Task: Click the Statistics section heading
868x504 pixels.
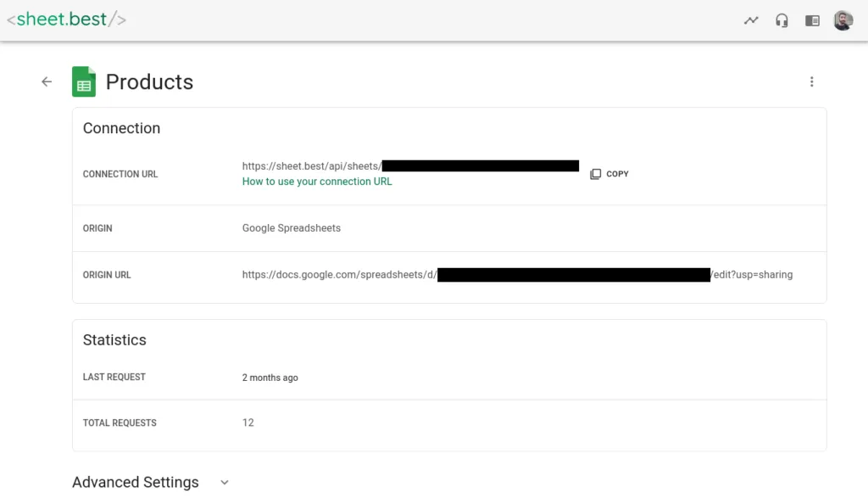Action: click(114, 340)
